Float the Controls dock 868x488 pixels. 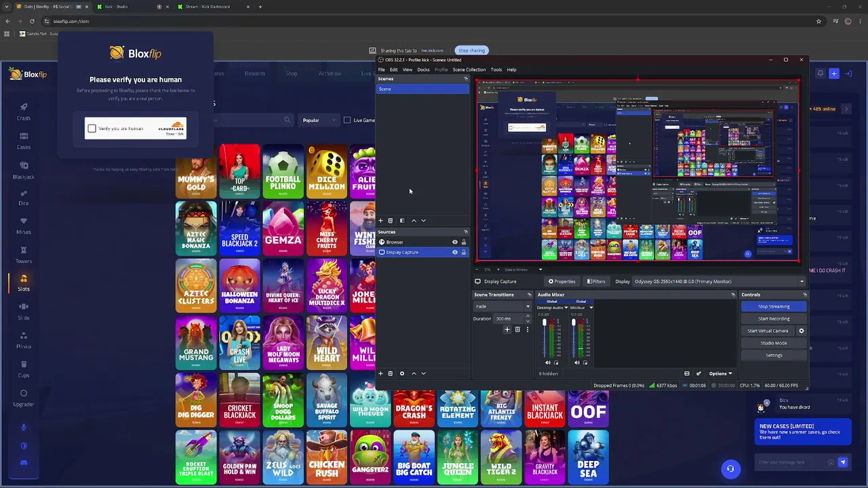[805, 295]
